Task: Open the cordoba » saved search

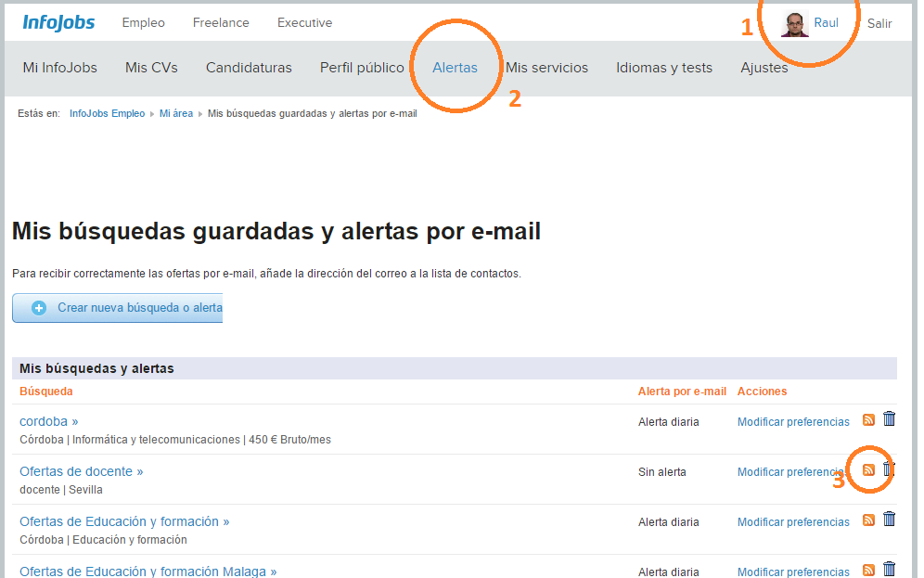Action: tap(49, 421)
